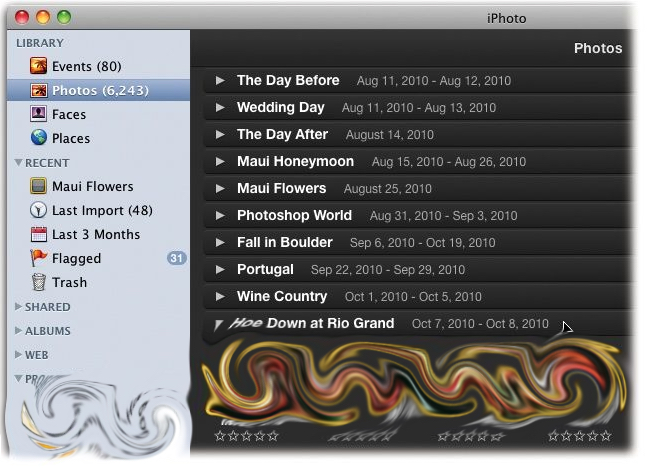Click the Maui Flowers album icon in sidebar
The height and width of the screenshot is (469, 648).
tap(38, 186)
